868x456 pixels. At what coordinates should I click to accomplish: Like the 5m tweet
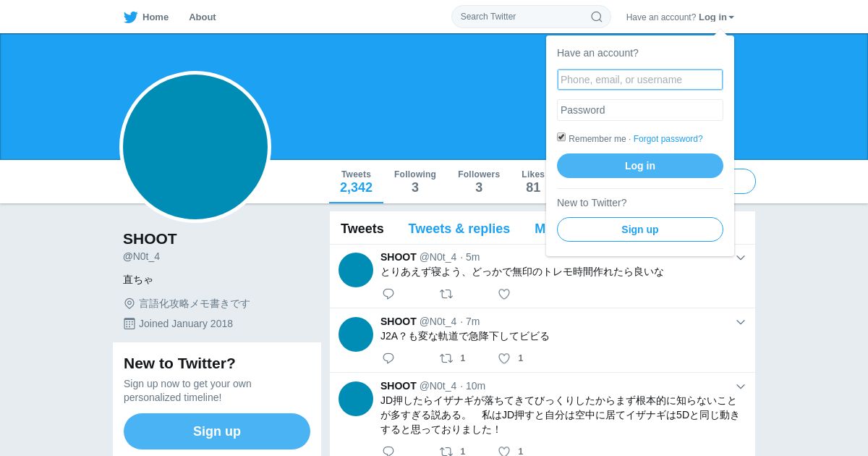[504, 294]
